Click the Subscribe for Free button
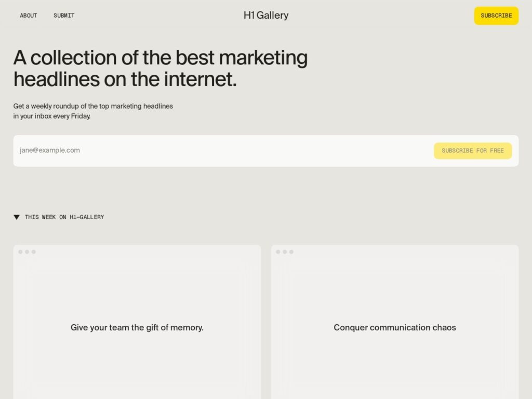 click(473, 151)
